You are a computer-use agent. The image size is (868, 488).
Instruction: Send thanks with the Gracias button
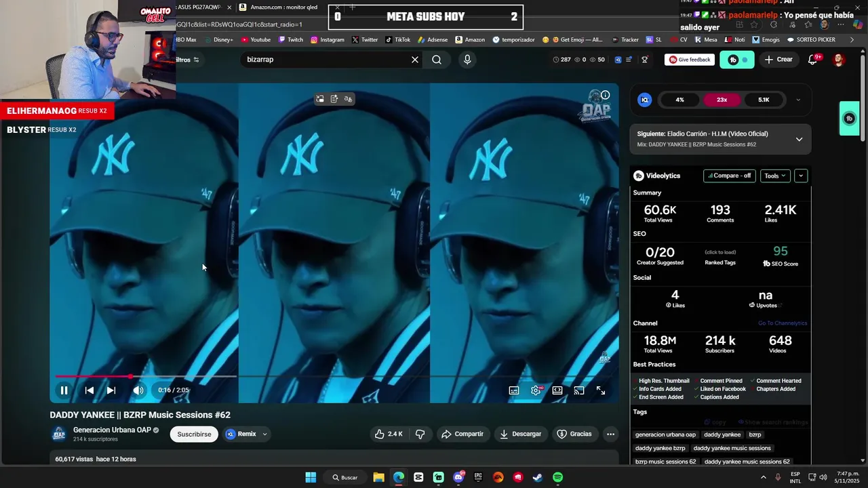[574, 434]
